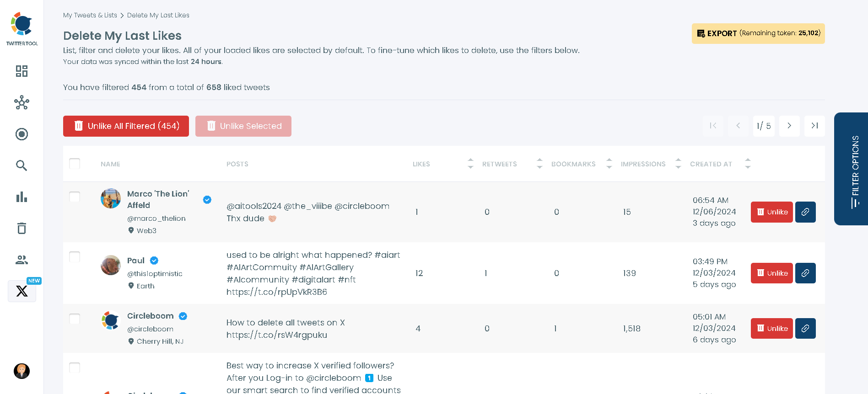The width and height of the screenshot is (868, 394).
Task: Select the Circleboom 'How to delete' row checkbox
Action: click(x=75, y=319)
